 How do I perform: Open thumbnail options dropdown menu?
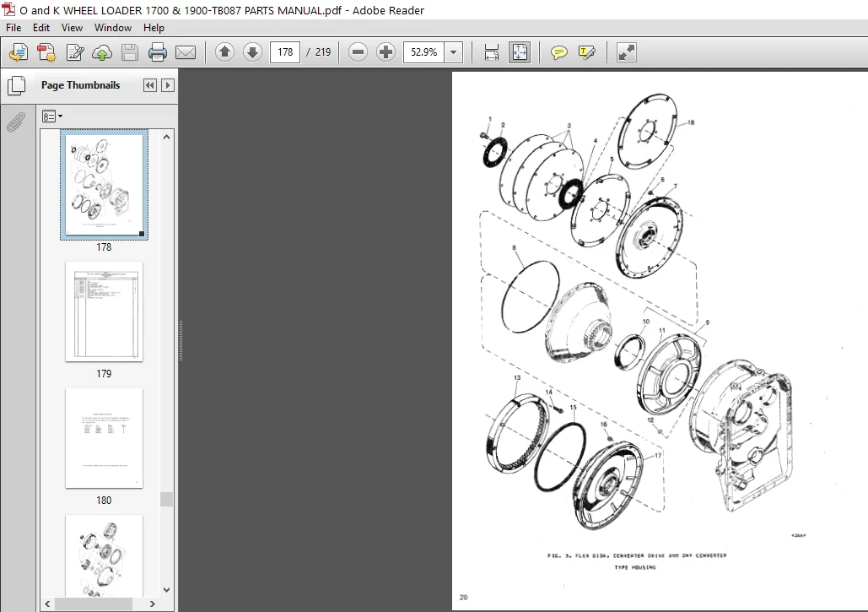click(52, 116)
